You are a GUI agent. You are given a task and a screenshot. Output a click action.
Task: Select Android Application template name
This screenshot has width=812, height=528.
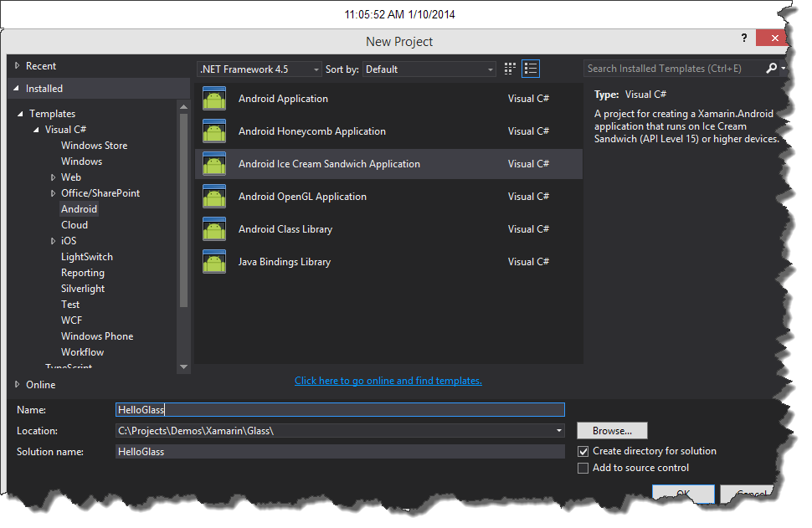[283, 99]
